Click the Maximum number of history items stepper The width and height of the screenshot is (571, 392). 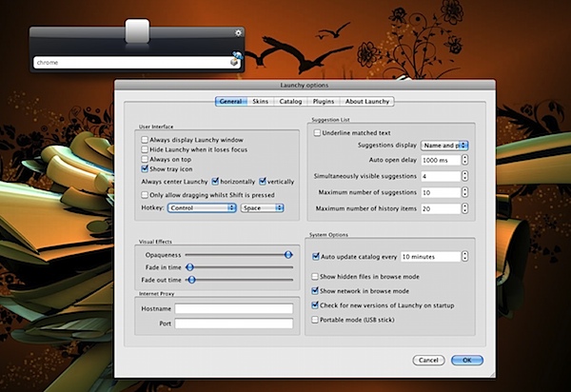464,208
